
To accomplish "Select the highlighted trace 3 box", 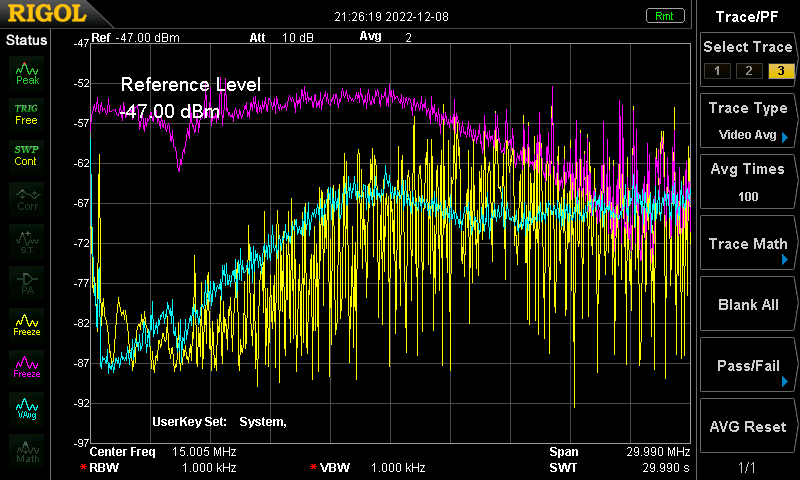I will (779, 70).
